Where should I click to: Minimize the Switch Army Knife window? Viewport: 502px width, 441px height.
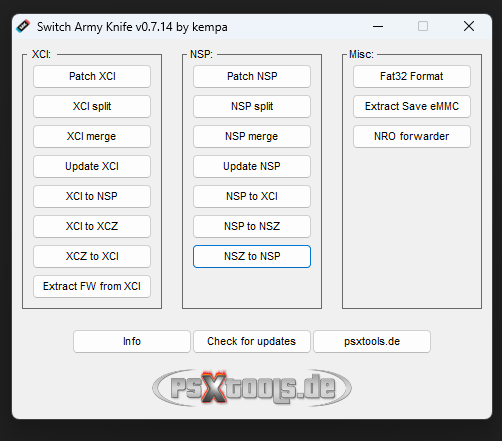click(x=378, y=26)
